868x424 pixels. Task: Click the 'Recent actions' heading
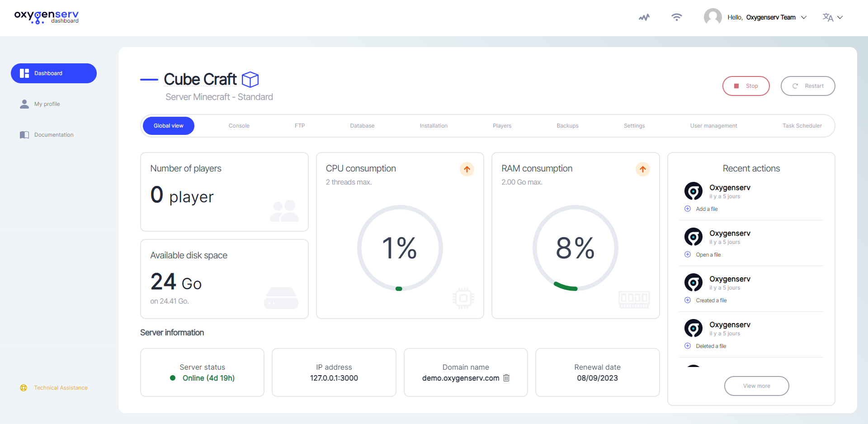(751, 168)
